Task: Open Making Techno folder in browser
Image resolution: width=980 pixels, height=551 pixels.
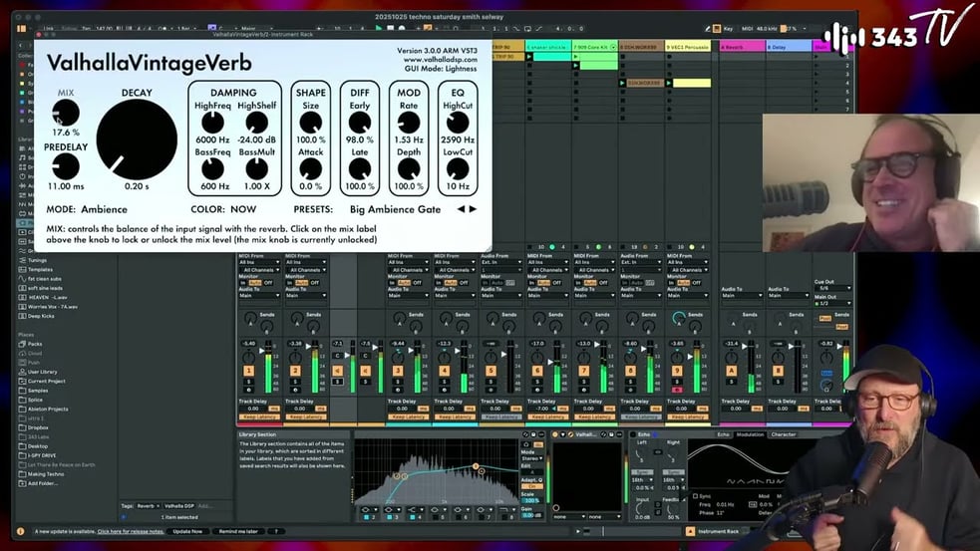Action: tap(46, 474)
